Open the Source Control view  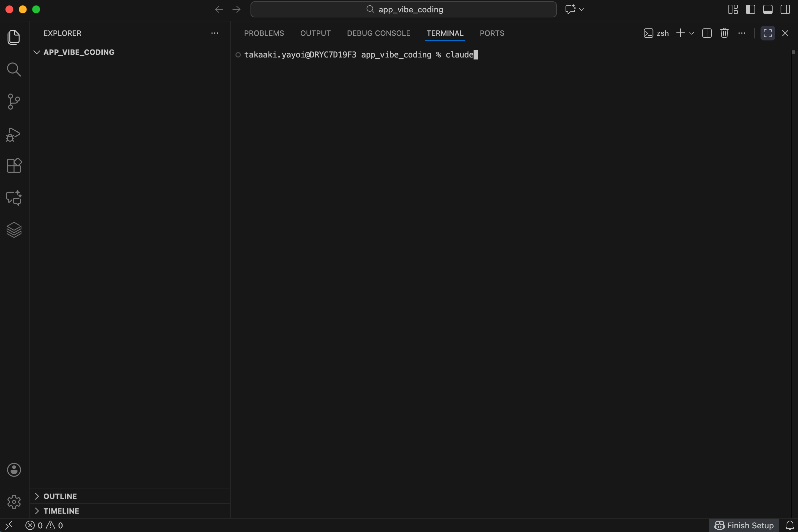point(14,102)
